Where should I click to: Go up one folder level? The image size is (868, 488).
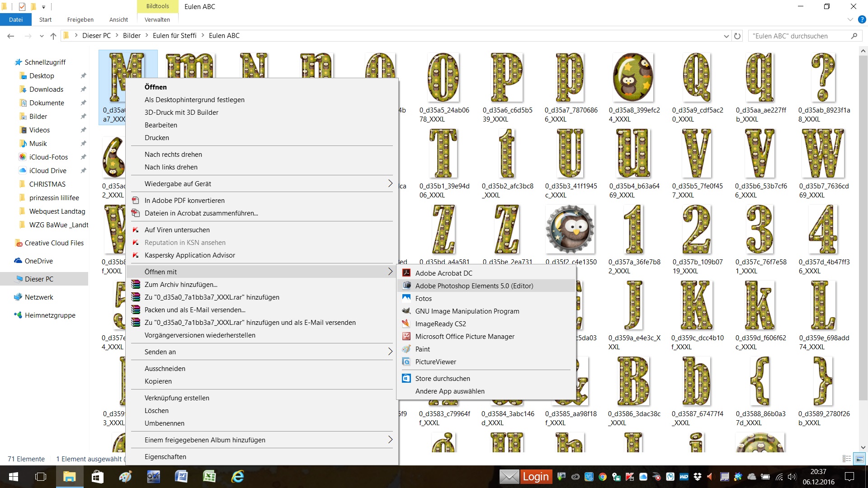53,36
